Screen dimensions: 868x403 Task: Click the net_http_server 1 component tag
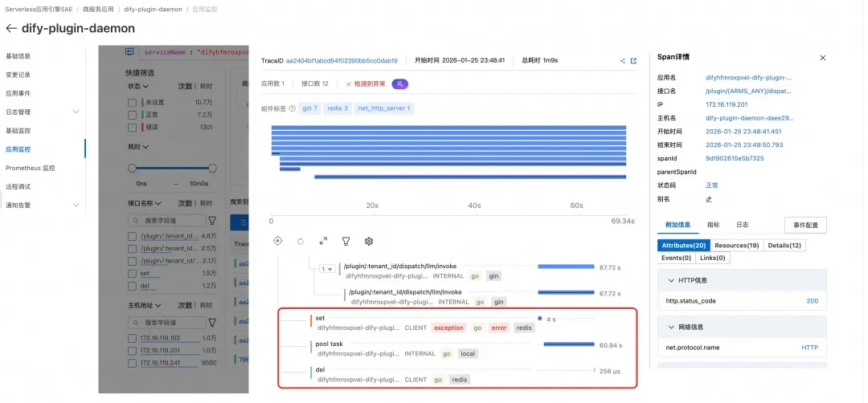[384, 108]
